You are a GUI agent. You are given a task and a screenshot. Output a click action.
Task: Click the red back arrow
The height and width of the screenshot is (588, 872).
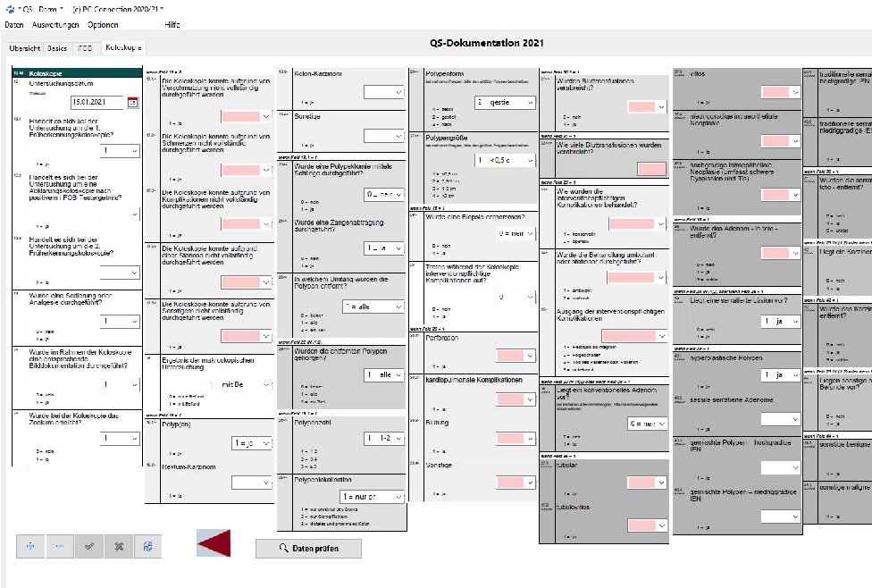pos(214,543)
